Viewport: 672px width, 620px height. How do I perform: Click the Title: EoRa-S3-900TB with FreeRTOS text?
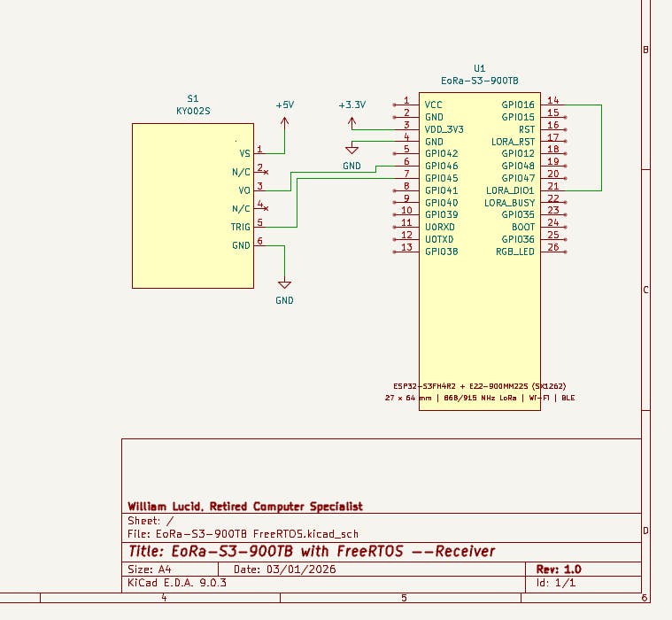pos(312,551)
